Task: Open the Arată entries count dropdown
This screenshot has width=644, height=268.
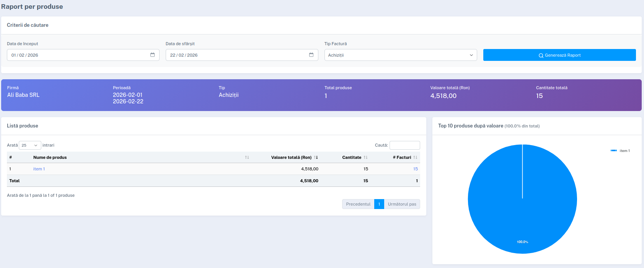Action: pos(30,145)
